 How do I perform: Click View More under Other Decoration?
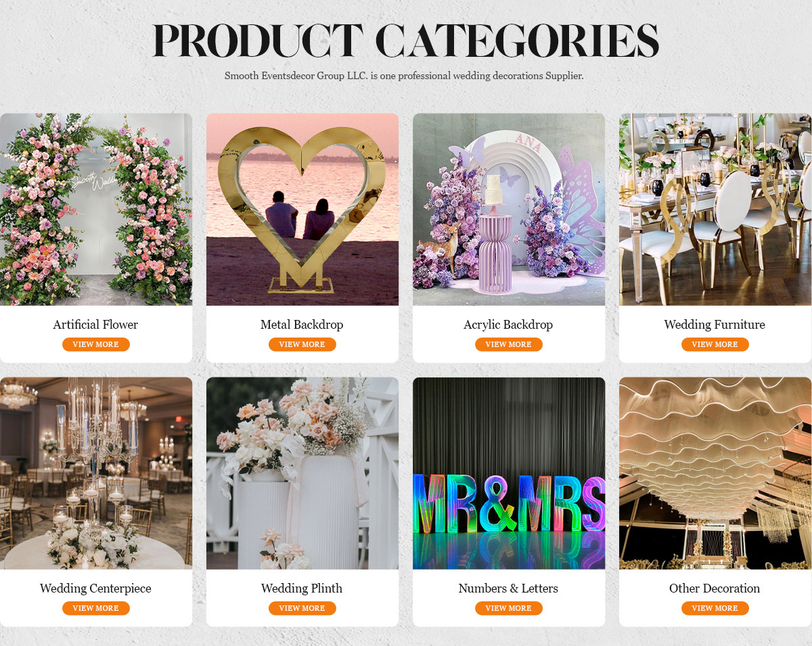tap(715, 608)
